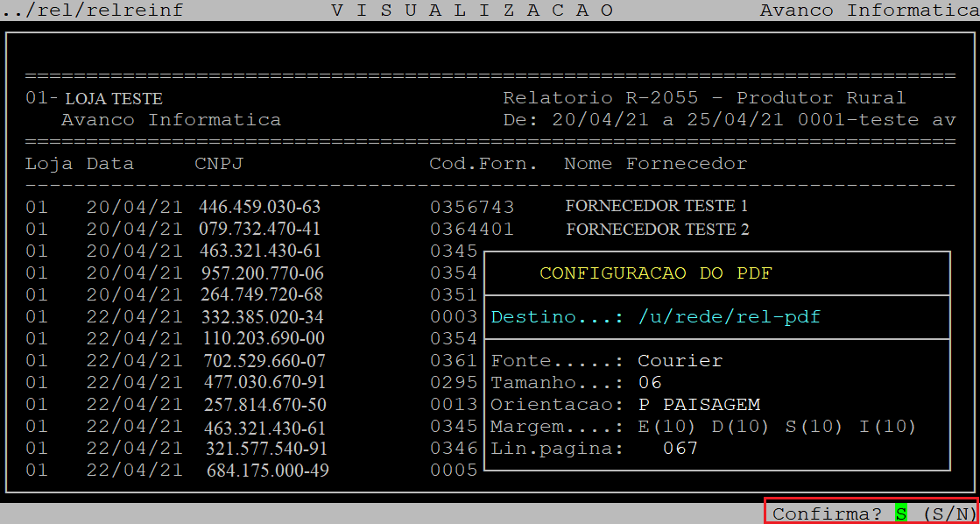The image size is (980, 524).
Task: Select the Orientacao value P PAISAGEM
Action: (699, 405)
